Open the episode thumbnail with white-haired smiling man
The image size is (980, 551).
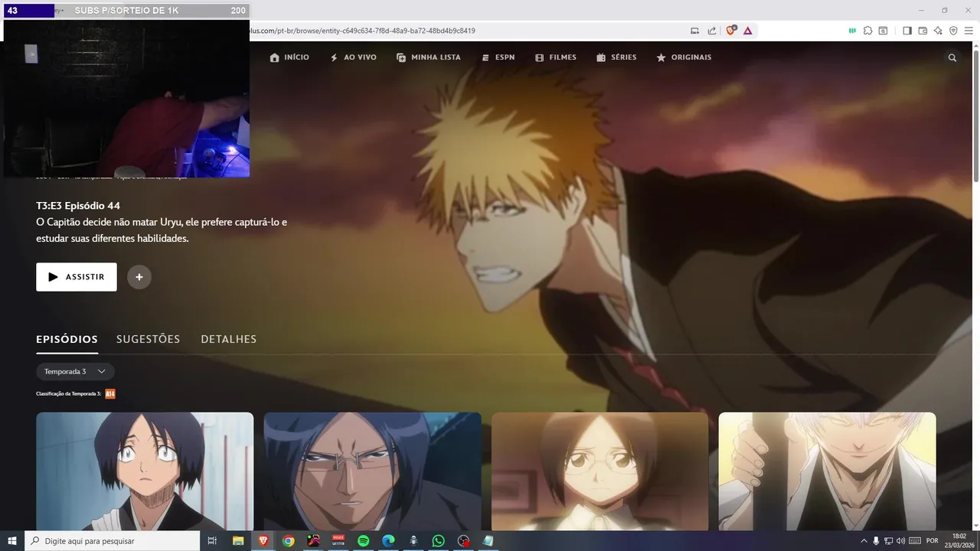coord(828,471)
